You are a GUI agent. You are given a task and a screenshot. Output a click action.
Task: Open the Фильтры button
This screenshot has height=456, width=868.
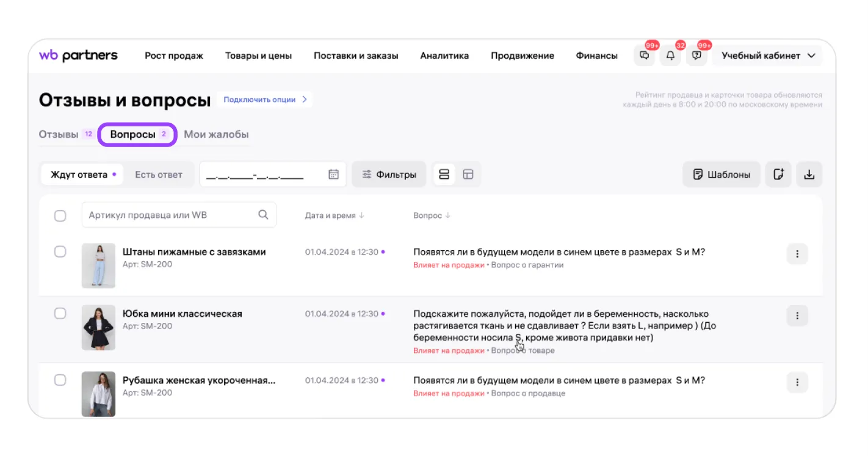point(389,175)
